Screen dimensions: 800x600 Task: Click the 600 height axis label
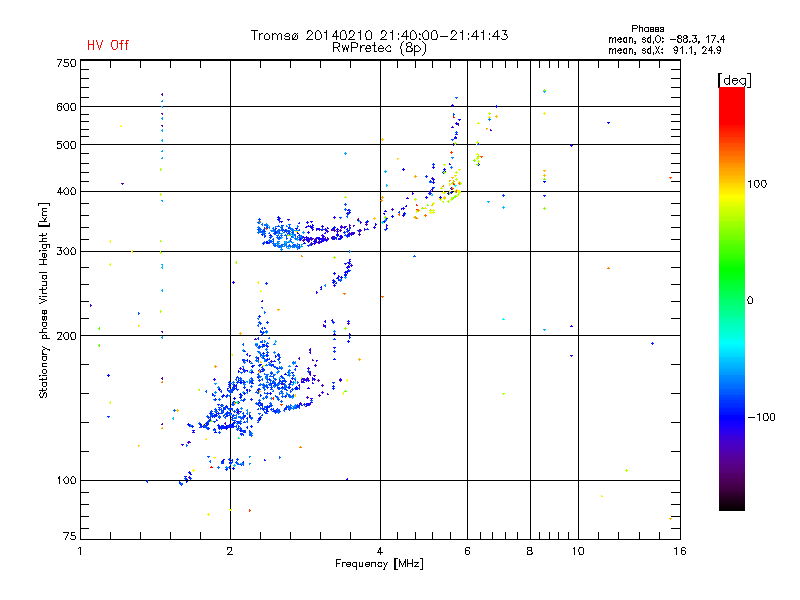click(x=67, y=107)
